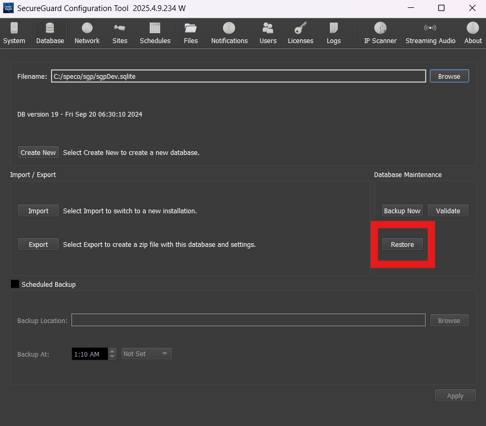
Task: Click into the Filename path field
Action: (x=238, y=76)
